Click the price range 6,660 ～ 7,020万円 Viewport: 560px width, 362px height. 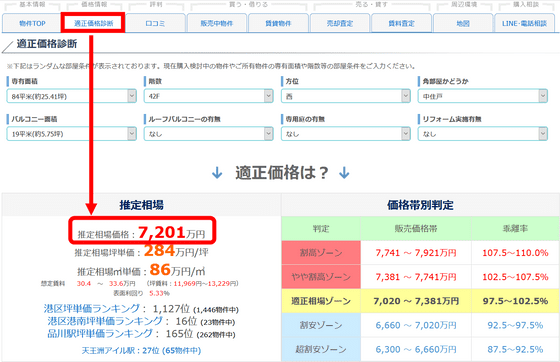416,325
